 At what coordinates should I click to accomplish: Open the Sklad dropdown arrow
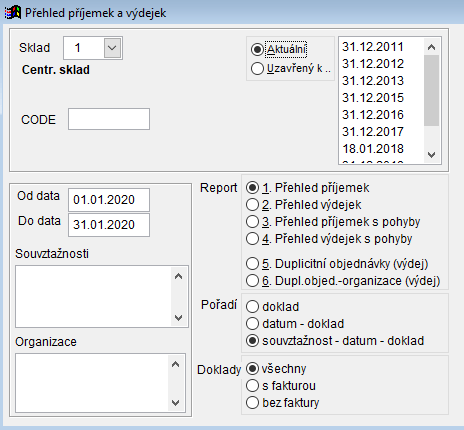[x=112, y=48]
